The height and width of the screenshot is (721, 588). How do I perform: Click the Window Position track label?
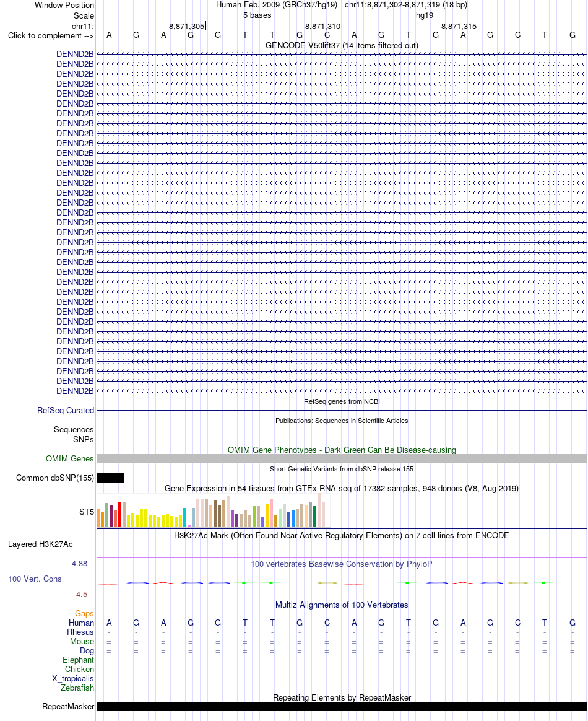[64, 6]
